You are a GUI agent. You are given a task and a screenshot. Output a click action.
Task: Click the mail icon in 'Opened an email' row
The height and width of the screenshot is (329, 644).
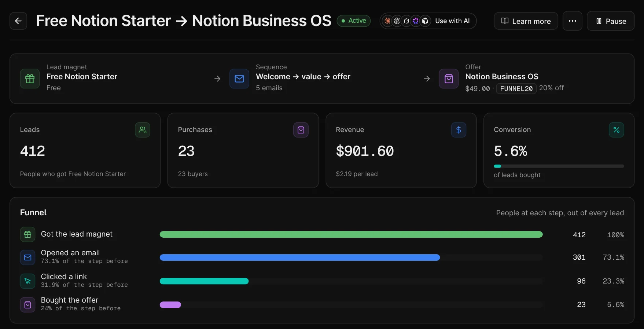coord(27,257)
